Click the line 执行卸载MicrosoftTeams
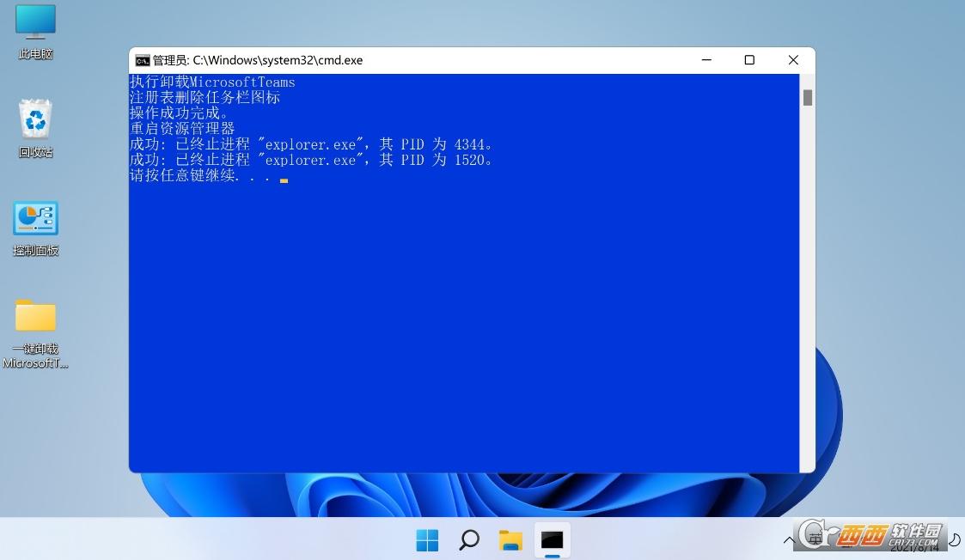Image resolution: width=965 pixels, height=560 pixels. (212, 82)
